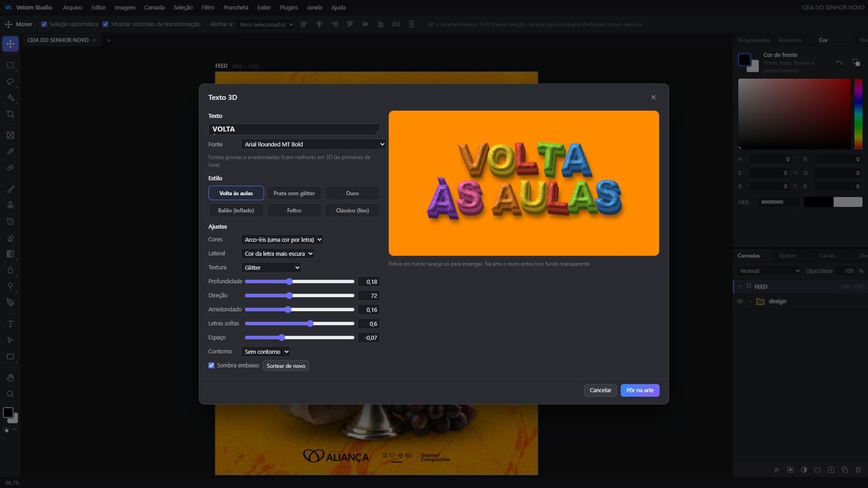
Task: Toggle visibility of the design layer group
Action: pyautogui.click(x=739, y=301)
